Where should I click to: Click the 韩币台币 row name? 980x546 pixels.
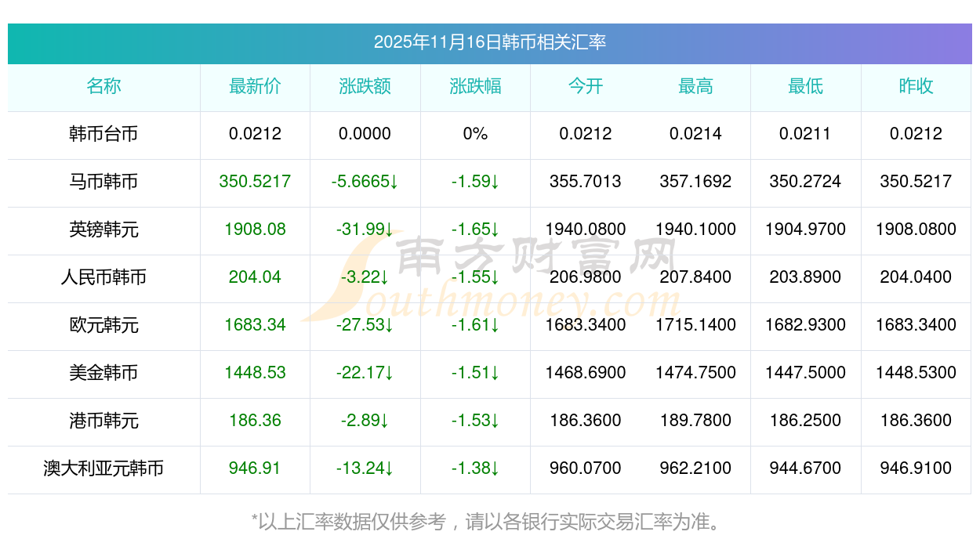[103, 134]
